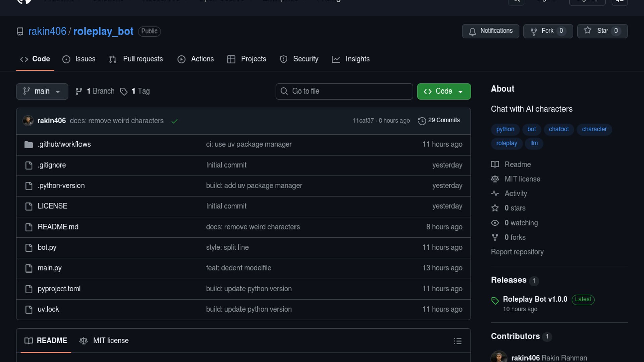Click the rakin406 avatar in commit row
Image resolution: width=644 pixels, height=362 pixels.
coord(28,121)
